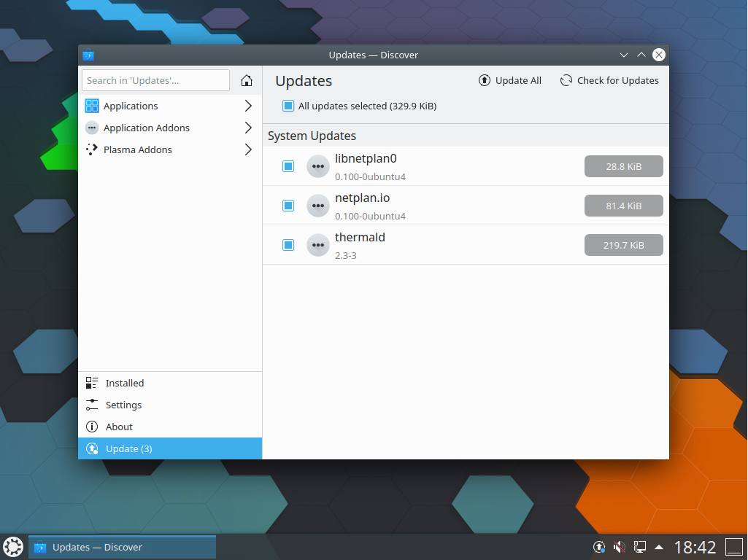
Task: Expand the Plasma Addons arrow
Action: [248, 149]
